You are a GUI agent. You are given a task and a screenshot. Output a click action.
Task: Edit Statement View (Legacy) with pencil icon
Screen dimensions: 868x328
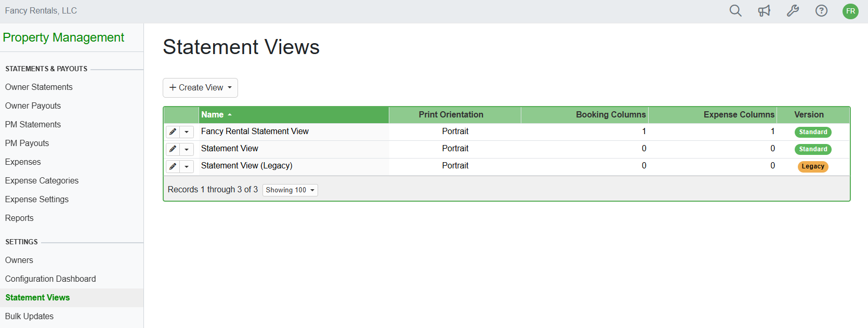[x=173, y=166]
